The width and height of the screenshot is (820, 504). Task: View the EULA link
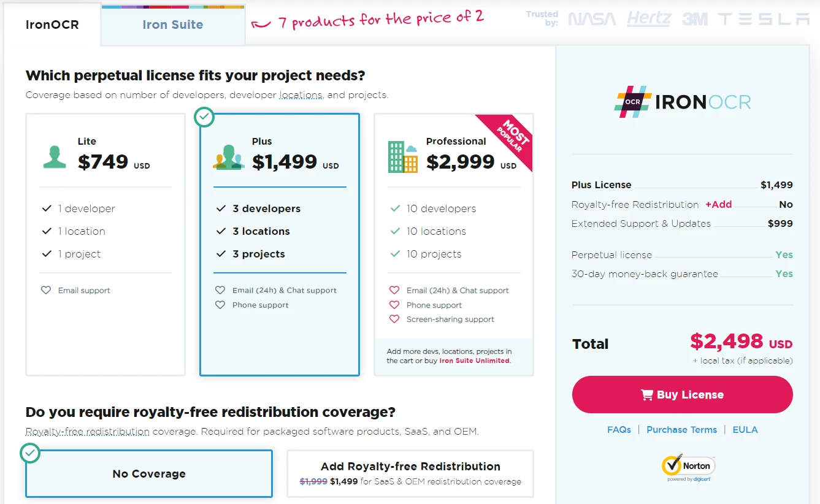coord(745,430)
